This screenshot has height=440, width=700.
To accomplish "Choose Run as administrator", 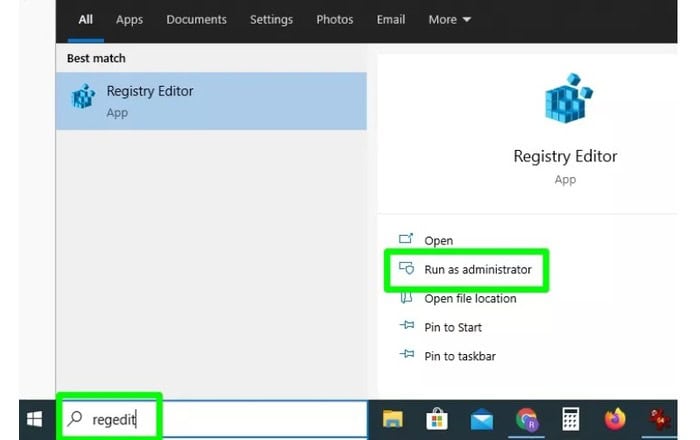I will point(478,270).
